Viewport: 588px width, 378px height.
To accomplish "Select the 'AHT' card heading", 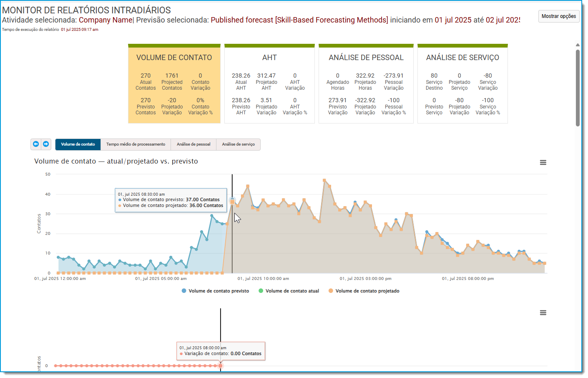I will tap(269, 58).
